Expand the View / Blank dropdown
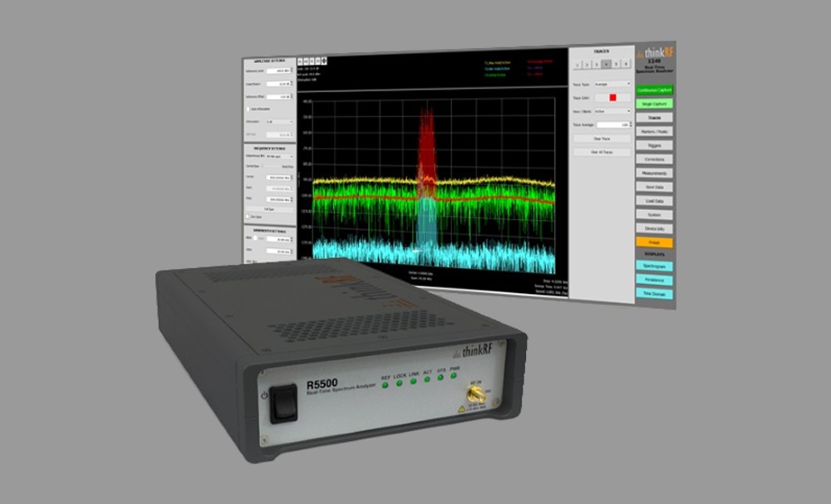 (612, 110)
